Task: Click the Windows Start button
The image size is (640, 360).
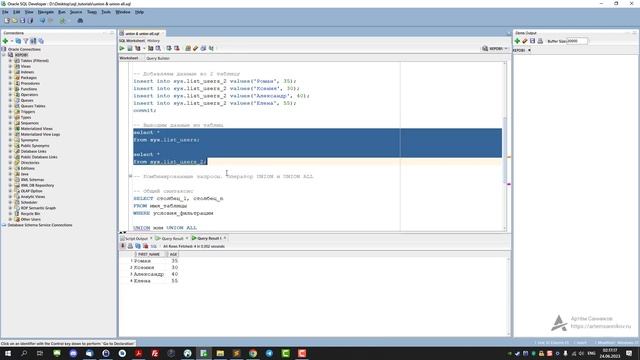Action: (8, 353)
